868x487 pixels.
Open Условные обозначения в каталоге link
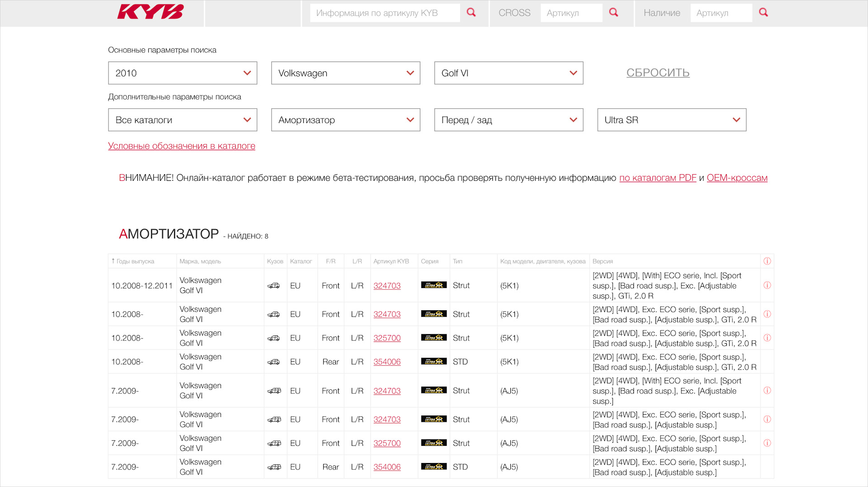(x=182, y=146)
